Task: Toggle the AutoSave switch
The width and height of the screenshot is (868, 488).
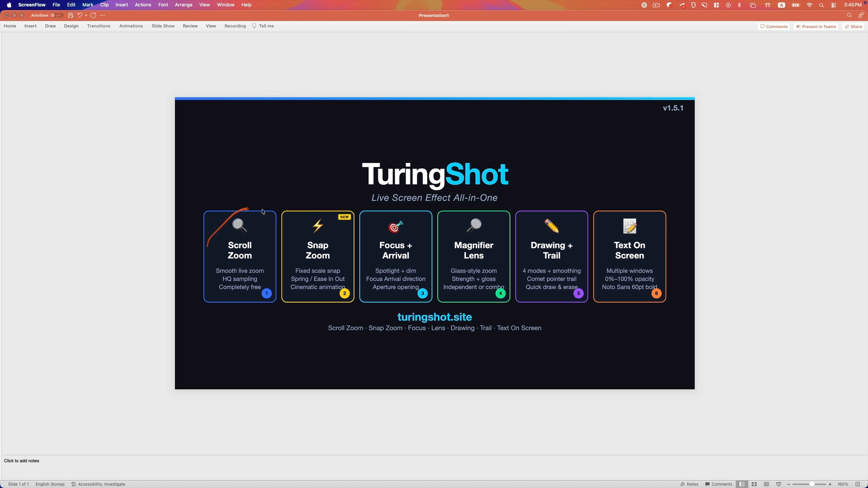Action: [x=57, y=15]
